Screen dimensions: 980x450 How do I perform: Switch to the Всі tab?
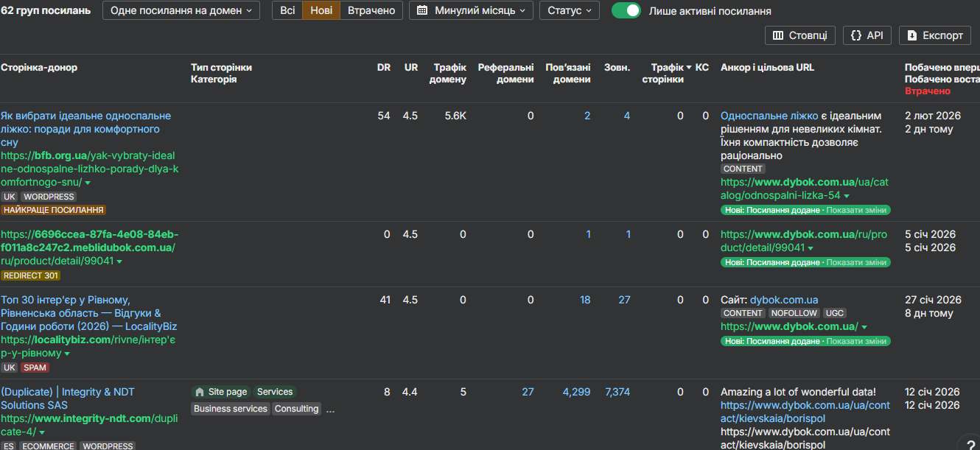click(287, 11)
